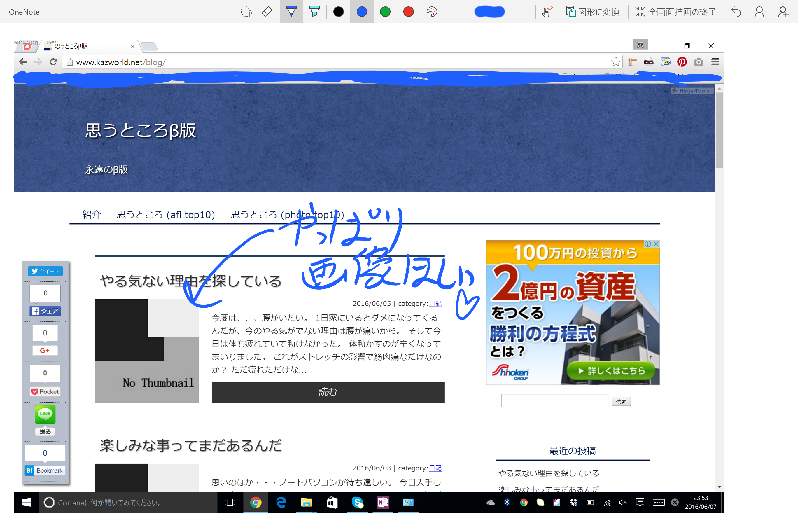
Task: Click the Cortana search box
Action: pyautogui.click(x=128, y=503)
